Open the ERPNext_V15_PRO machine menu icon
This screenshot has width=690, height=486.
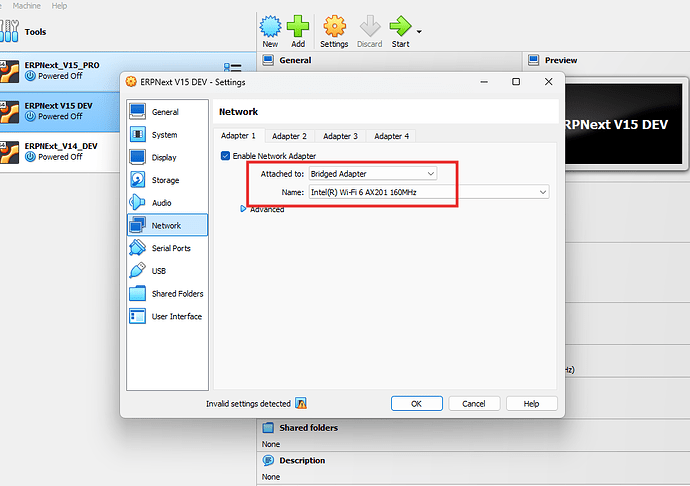(232, 68)
